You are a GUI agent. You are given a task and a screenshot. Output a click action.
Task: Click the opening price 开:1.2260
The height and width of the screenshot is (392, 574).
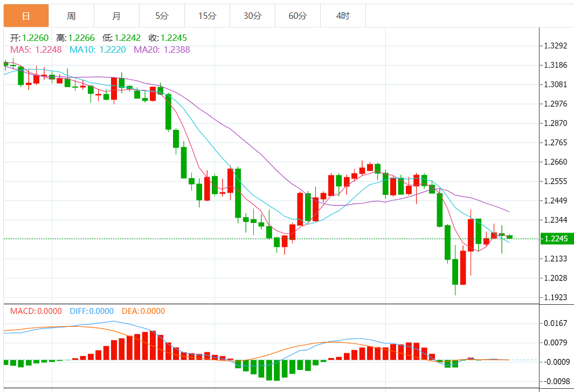(29, 38)
